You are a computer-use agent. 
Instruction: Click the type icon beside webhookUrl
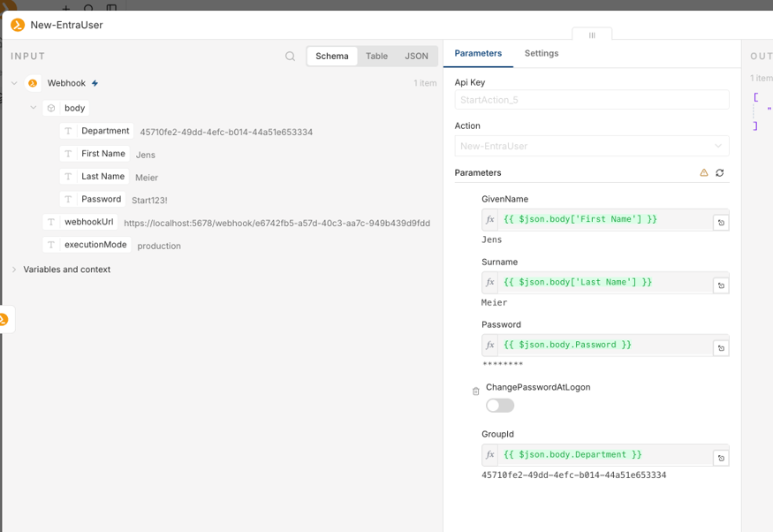pyautogui.click(x=51, y=222)
